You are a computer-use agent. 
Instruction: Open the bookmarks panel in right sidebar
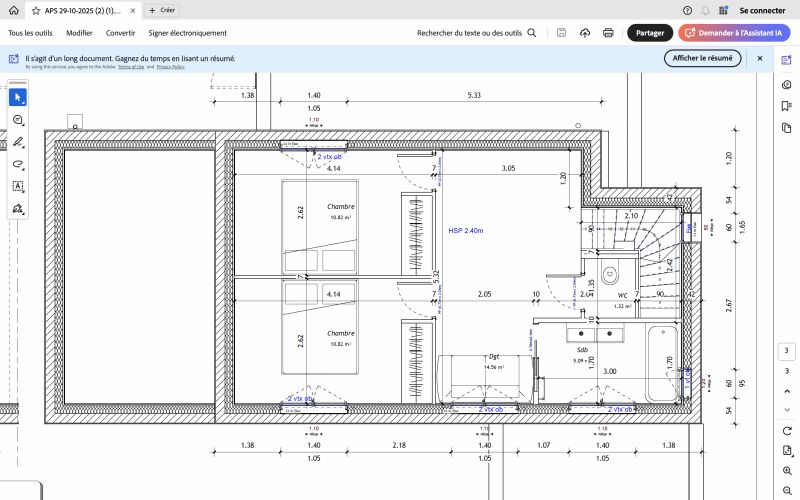point(787,106)
